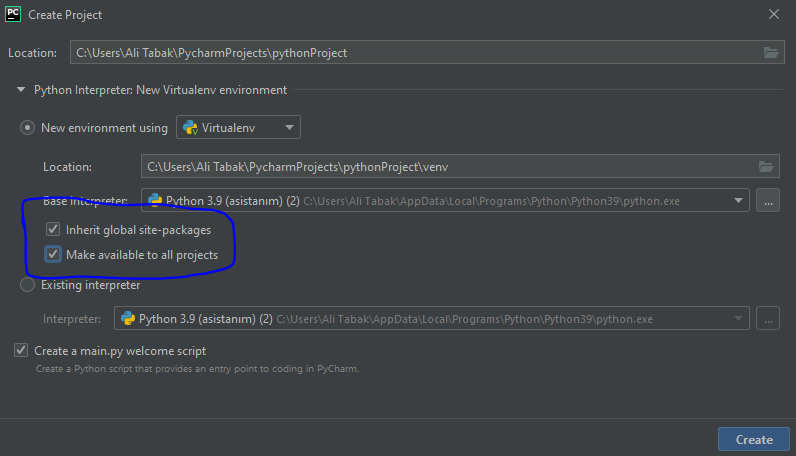Select the New environment using radio button

(x=27, y=127)
